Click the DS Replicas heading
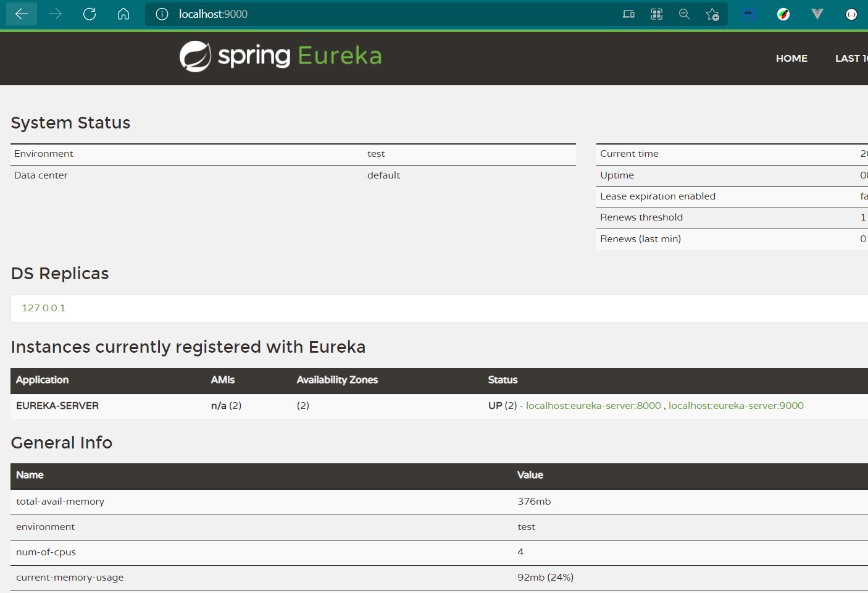The image size is (868, 593). (60, 273)
